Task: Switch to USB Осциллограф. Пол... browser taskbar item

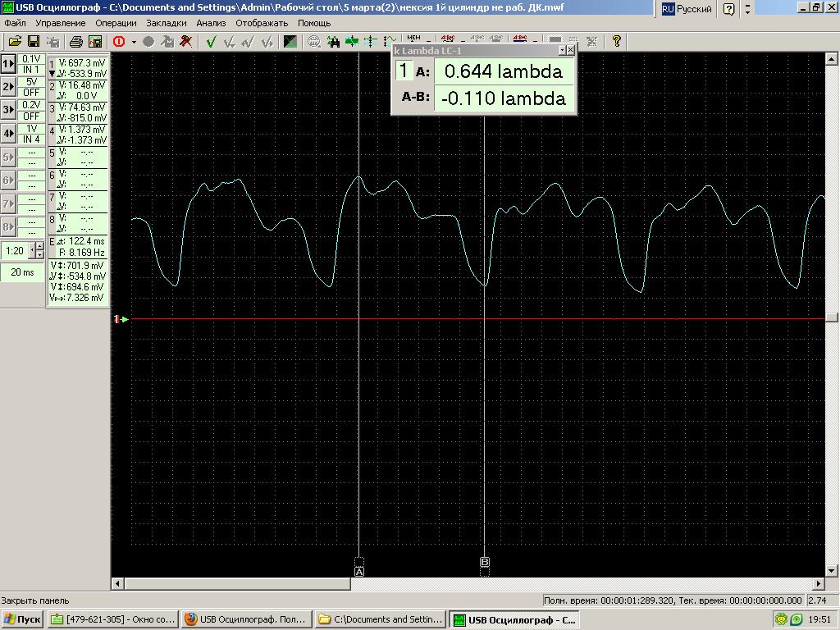Action: 246,619
